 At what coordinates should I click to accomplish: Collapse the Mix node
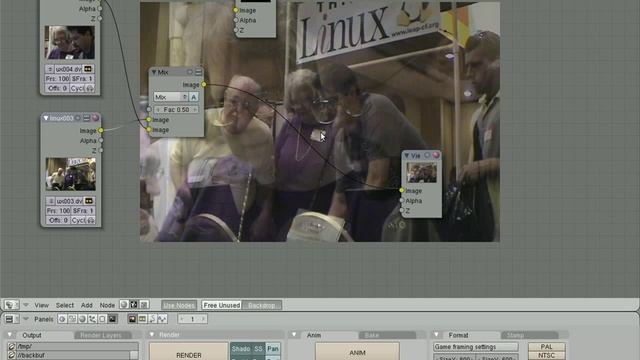point(154,72)
